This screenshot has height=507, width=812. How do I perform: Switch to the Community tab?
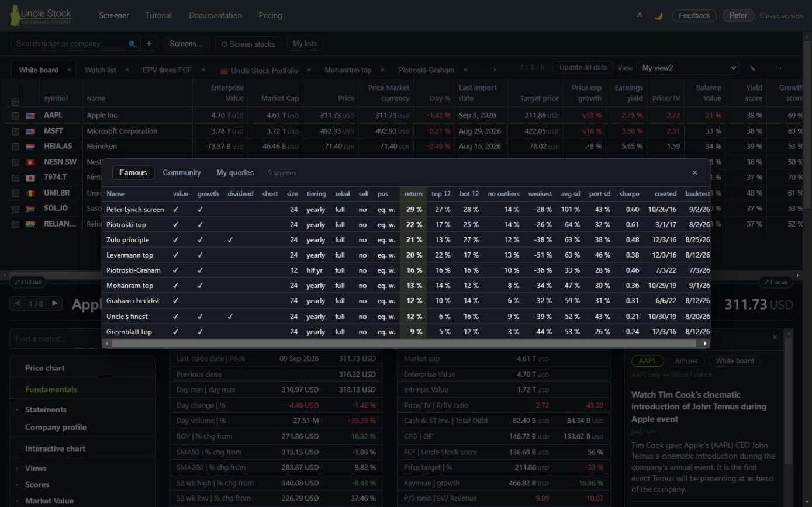[x=182, y=172]
